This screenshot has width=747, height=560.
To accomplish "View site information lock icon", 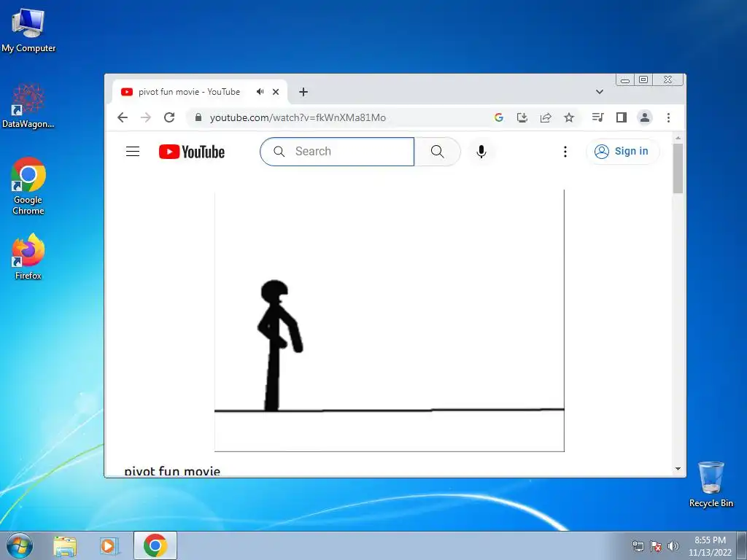I will 198,117.
